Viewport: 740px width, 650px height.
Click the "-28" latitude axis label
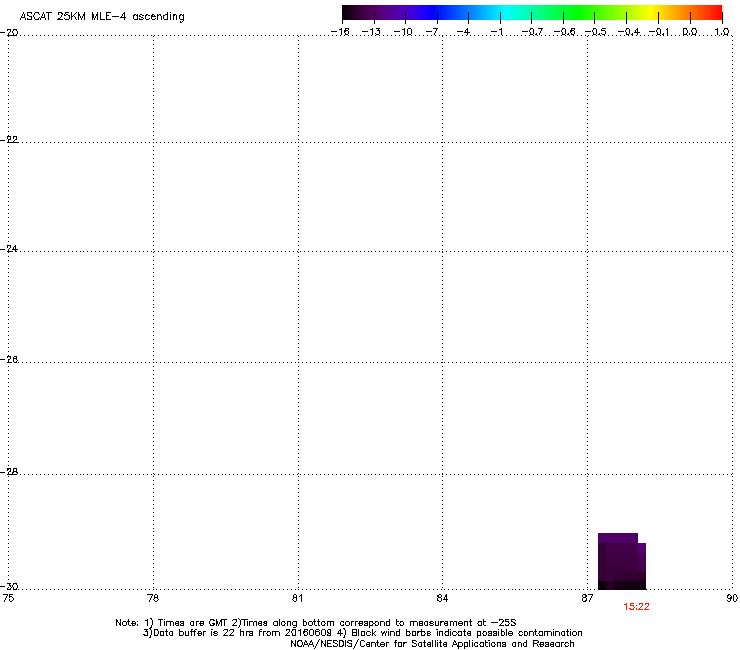[9, 472]
